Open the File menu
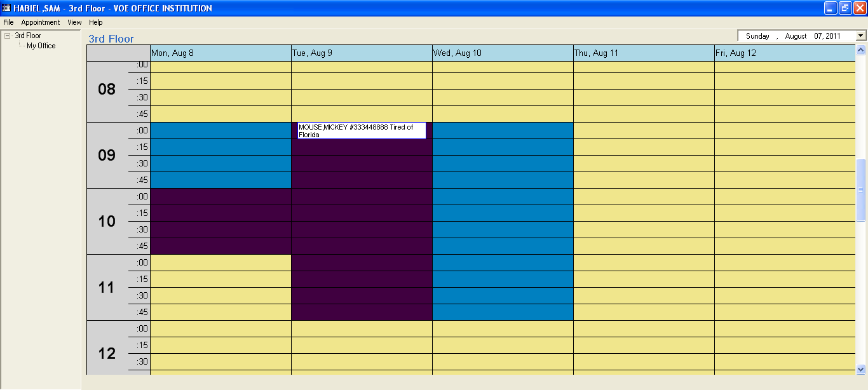This screenshot has height=390, width=868. 8,22
